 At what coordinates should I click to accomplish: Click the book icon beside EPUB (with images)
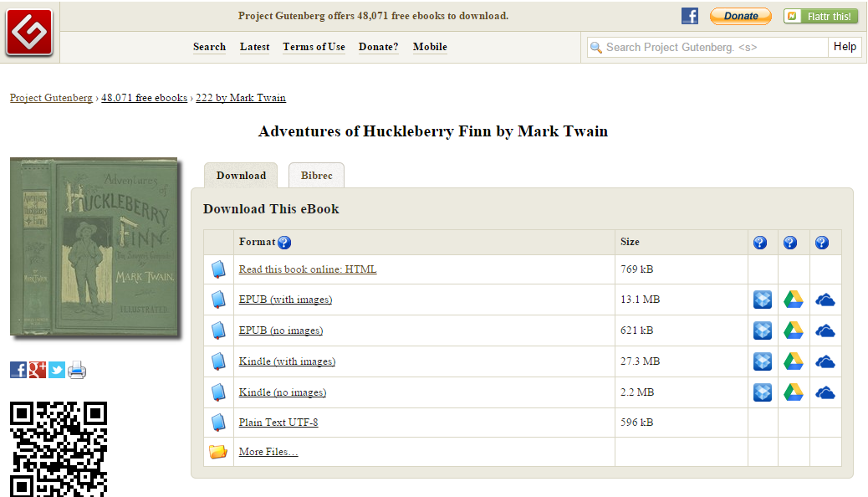218,300
